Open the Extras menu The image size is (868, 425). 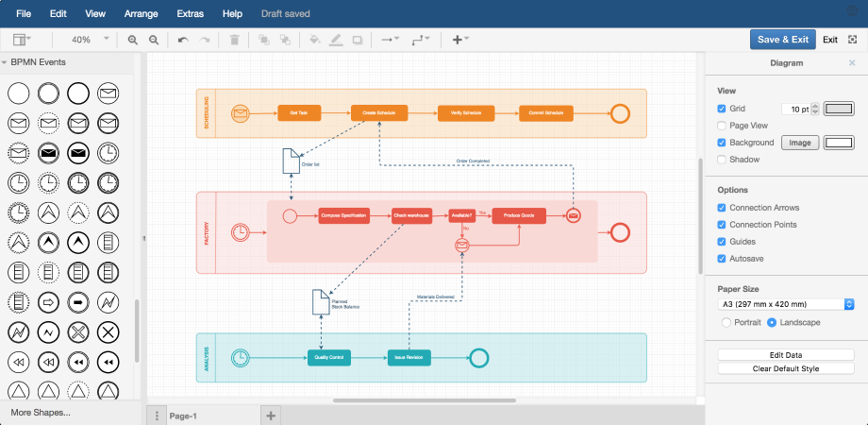click(190, 14)
